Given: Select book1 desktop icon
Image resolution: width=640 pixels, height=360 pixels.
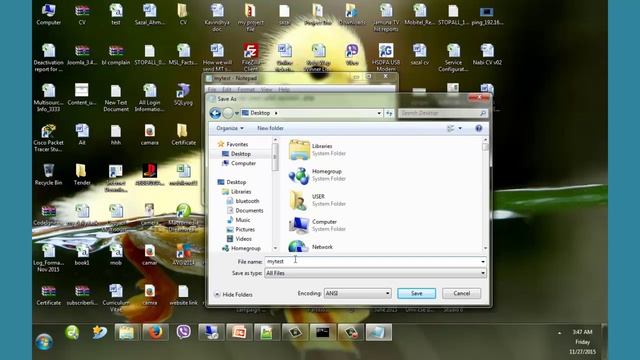Looking at the screenshot, I should pyautogui.click(x=82, y=255).
